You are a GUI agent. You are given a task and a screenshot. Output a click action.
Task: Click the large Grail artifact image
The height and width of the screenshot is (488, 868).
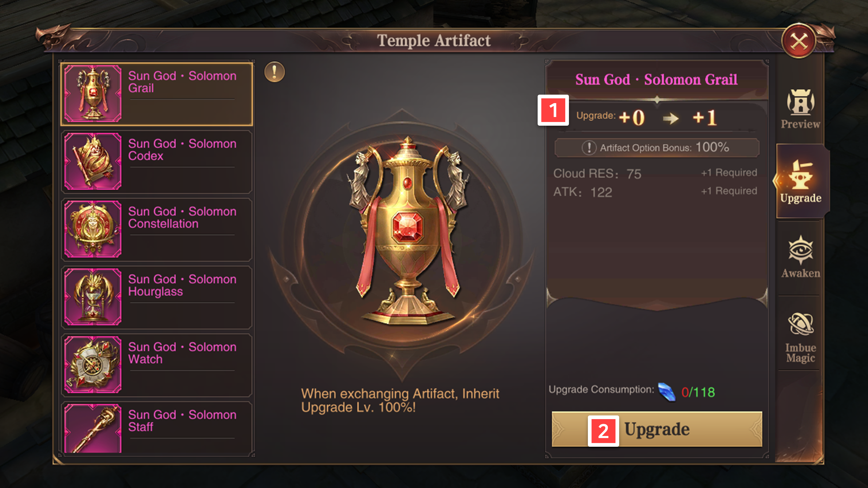[x=408, y=230]
